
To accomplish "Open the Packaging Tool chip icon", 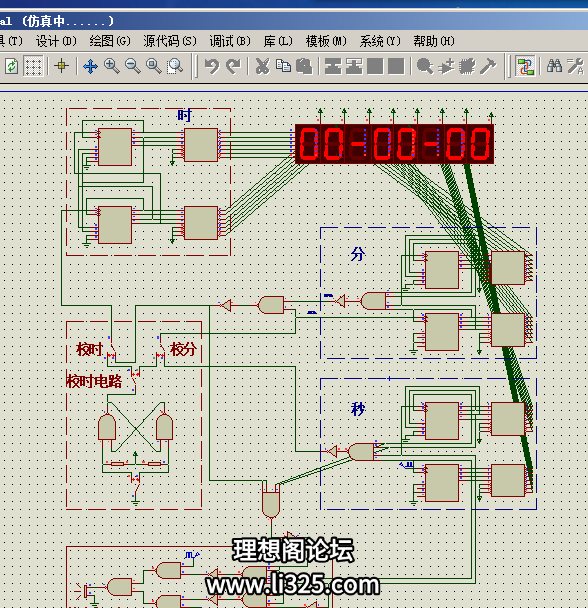I will (x=467, y=66).
